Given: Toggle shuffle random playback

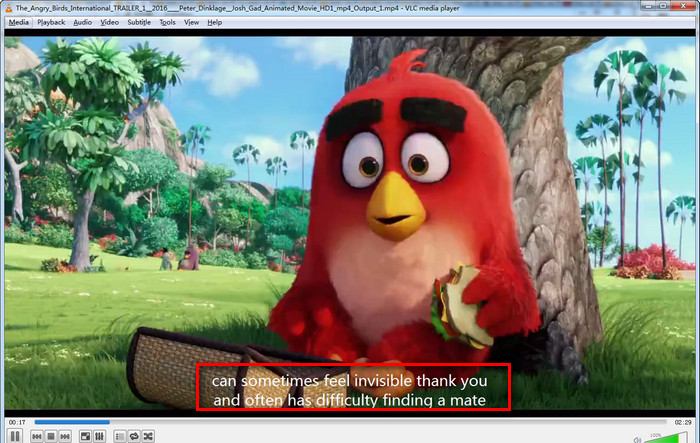Looking at the screenshot, I should (x=148, y=436).
